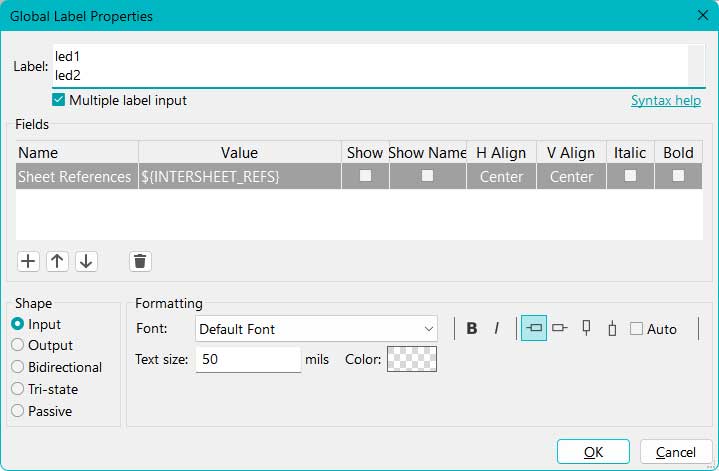The image size is (719, 471).
Task: Select the fourth label orientation icon
Action: (611, 328)
